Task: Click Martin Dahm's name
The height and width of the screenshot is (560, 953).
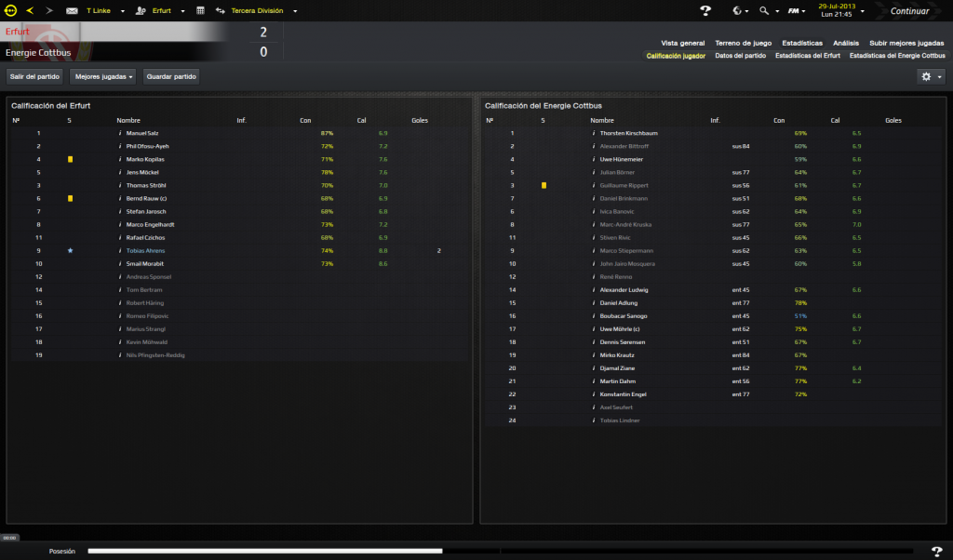Action: [x=618, y=381]
